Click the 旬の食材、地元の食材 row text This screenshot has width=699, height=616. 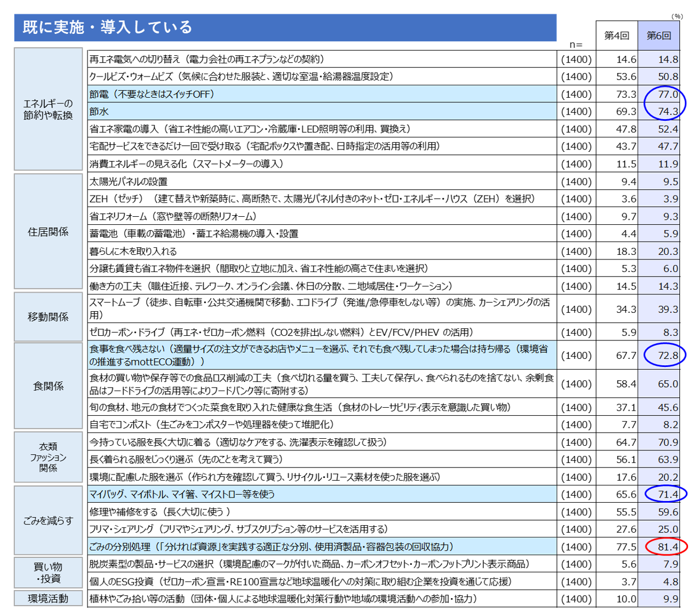tap(300, 408)
